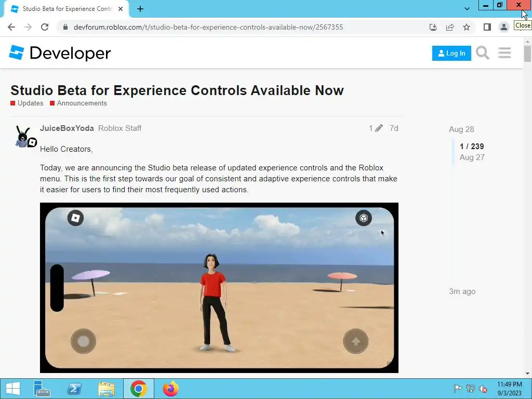Click the Log In button
Image resolution: width=532 pixels, height=399 pixels.
[x=451, y=54]
